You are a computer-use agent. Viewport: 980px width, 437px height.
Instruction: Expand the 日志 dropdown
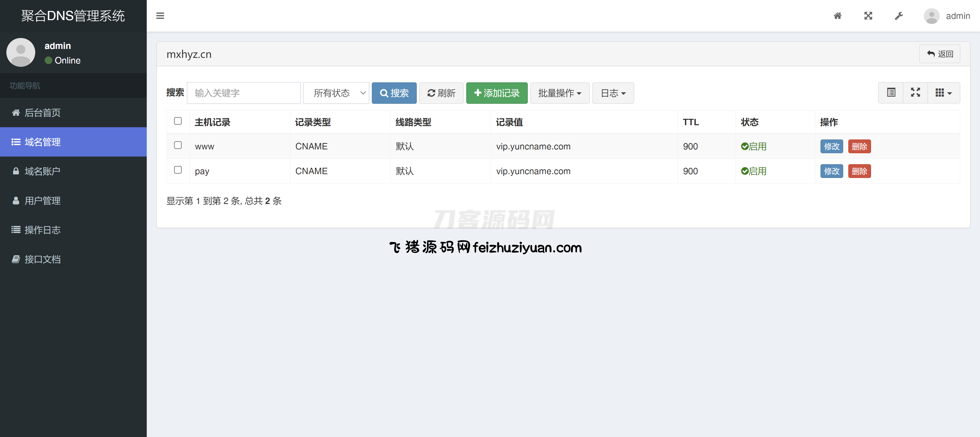(612, 93)
